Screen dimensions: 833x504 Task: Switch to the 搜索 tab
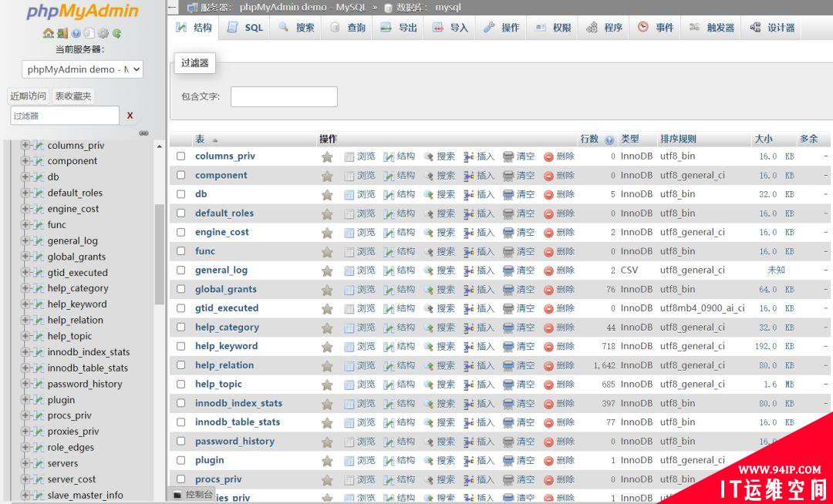point(296,28)
